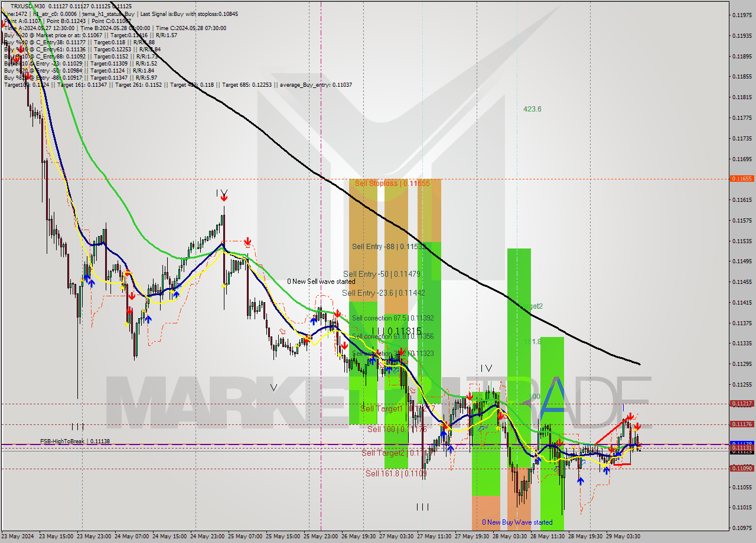Click the red 0.11176 price axis tag

click(x=742, y=424)
